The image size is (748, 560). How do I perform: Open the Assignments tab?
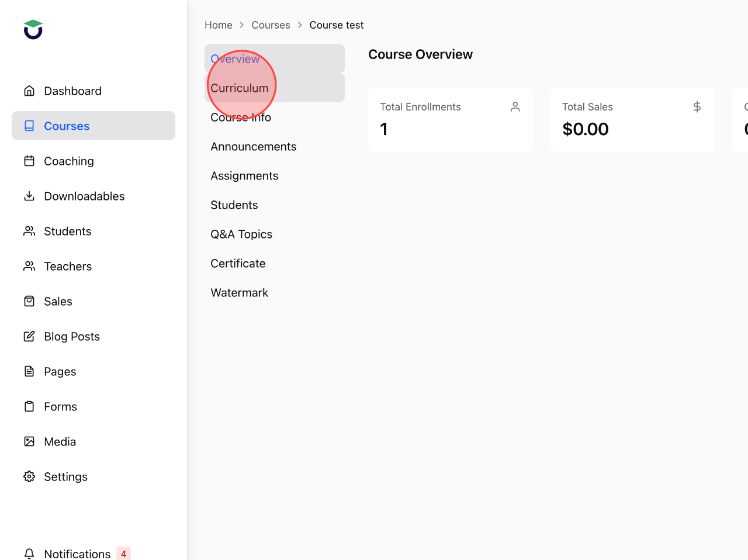point(275,175)
